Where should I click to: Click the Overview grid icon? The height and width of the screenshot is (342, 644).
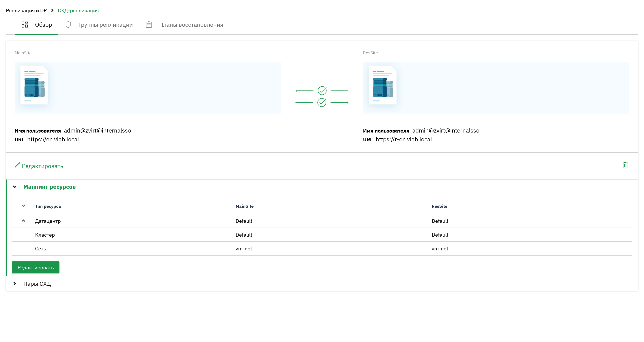[25, 25]
